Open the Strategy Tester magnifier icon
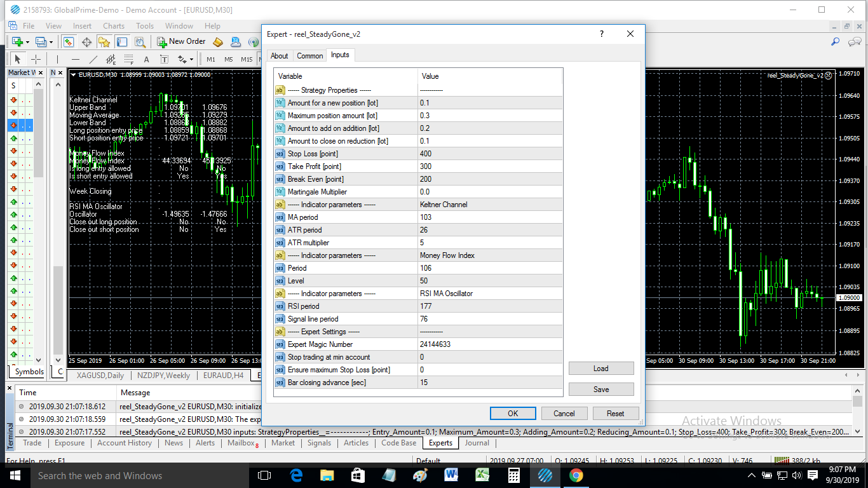The image size is (868, 488). (140, 42)
